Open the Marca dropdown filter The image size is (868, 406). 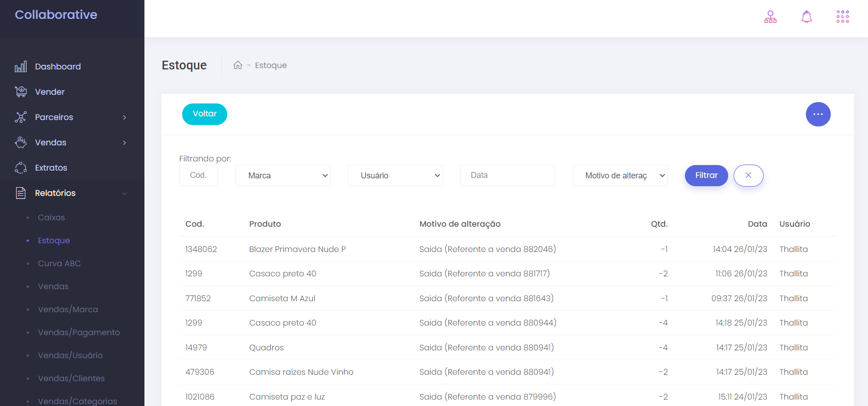[x=283, y=175]
